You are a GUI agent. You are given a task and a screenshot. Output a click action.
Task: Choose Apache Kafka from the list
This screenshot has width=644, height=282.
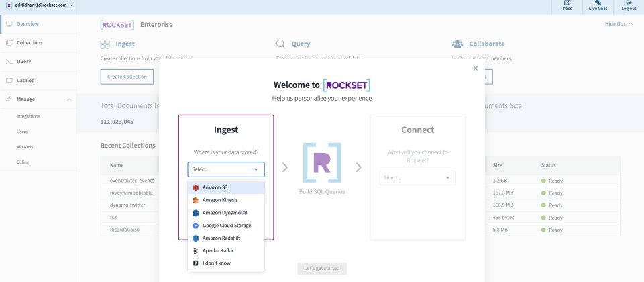(x=226, y=250)
